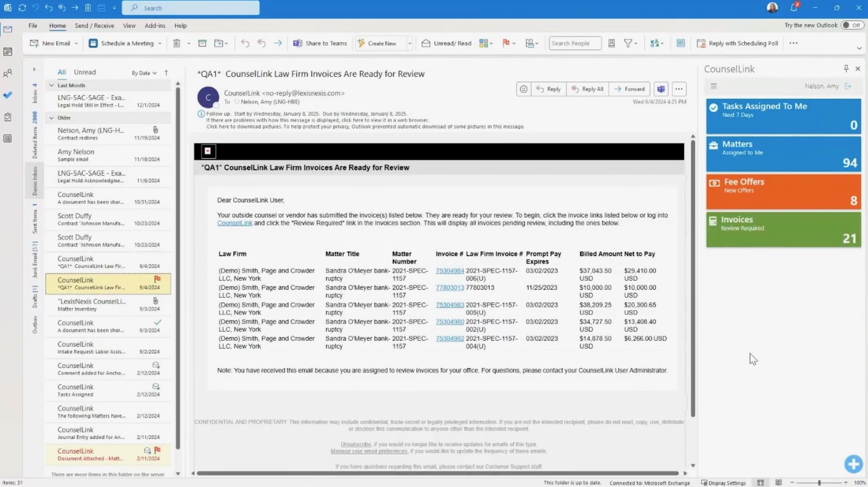Open the People module in sidebar

pyautogui.click(x=8, y=74)
